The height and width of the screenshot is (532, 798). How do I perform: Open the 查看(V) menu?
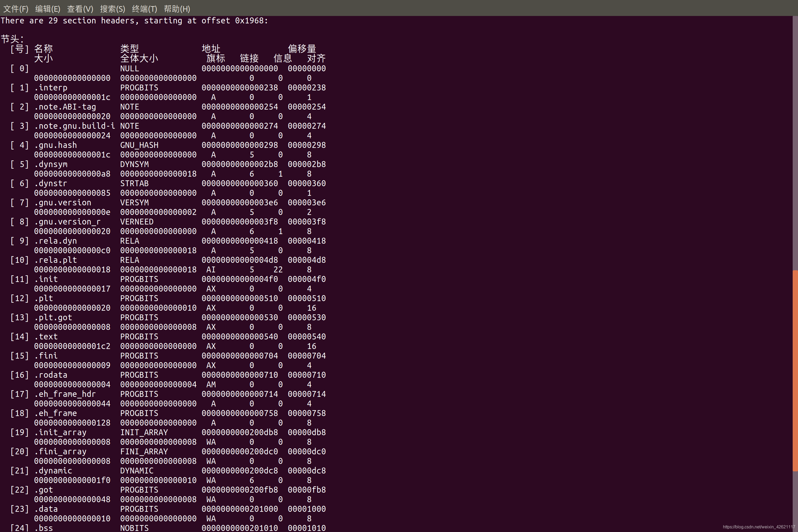pyautogui.click(x=80, y=9)
